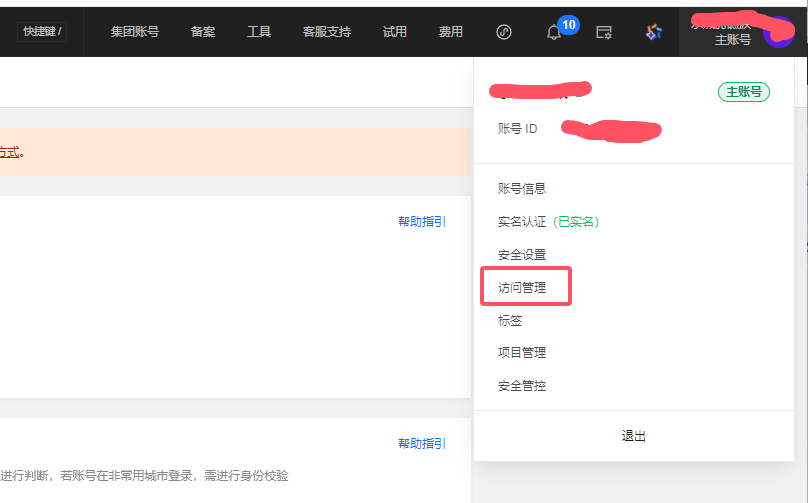The image size is (808, 503).
Task: Click the notification count badge 10
Action: (x=568, y=24)
